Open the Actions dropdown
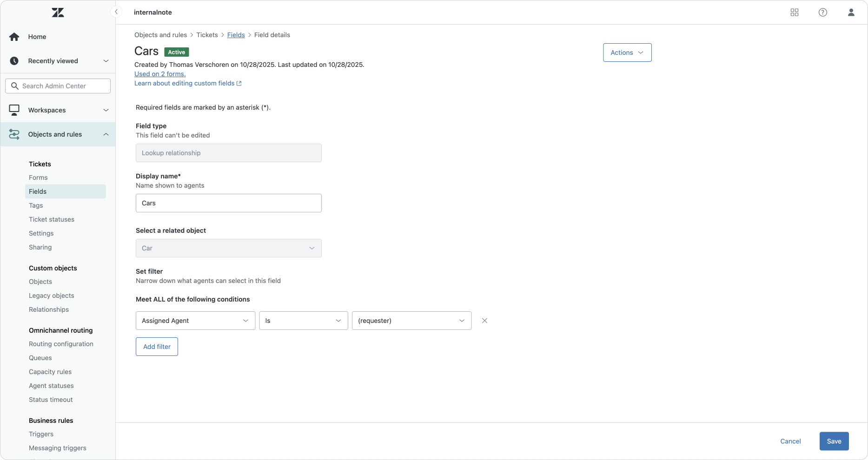This screenshot has width=868, height=460. click(x=627, y=53)
